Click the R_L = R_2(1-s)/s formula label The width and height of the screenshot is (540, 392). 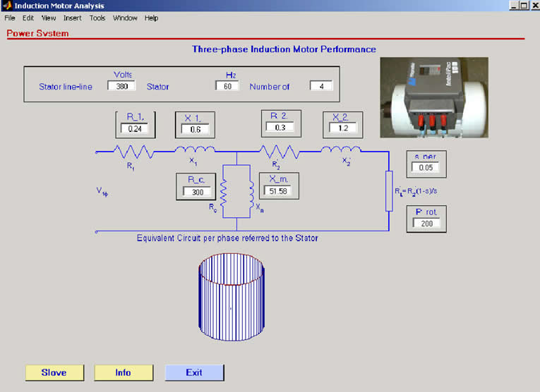tap(416, 191)
